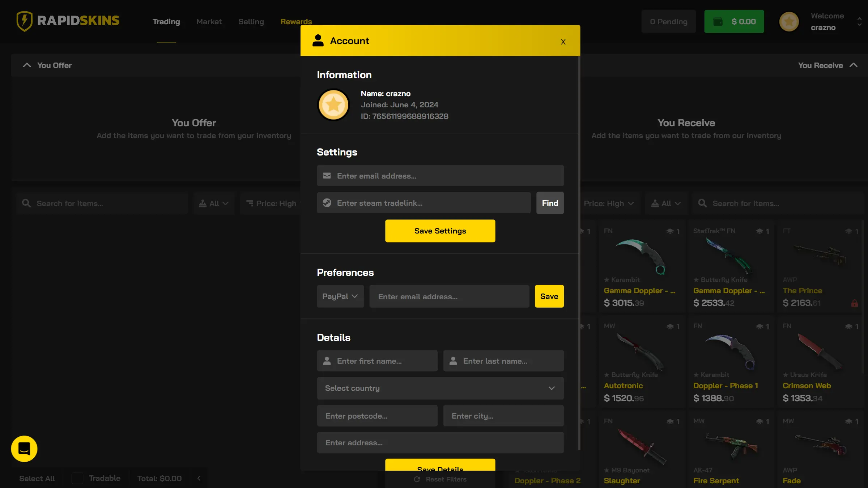Screen dimensions: 868x488
Task: Click the person icon in last name field
Action: coord(453,361)
